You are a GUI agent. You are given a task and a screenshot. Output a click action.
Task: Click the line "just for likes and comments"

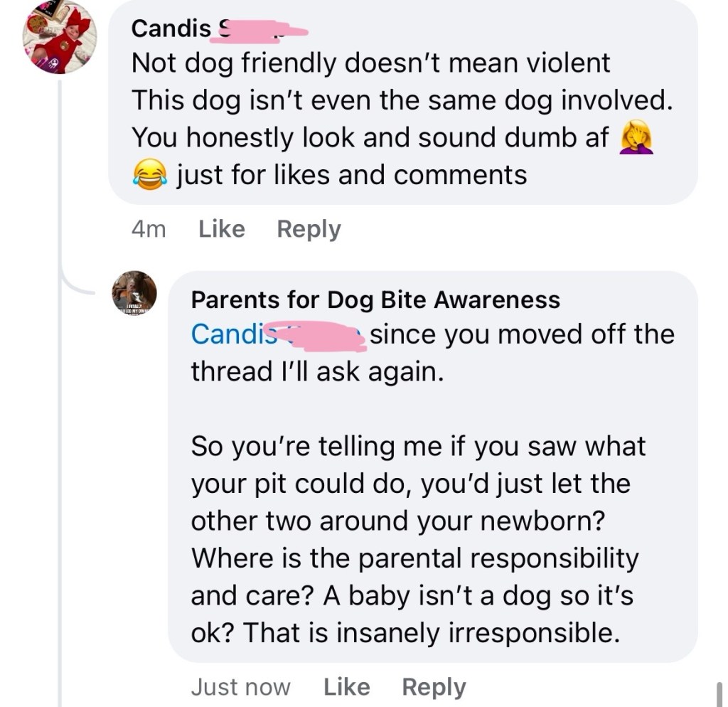pos(351,174)
